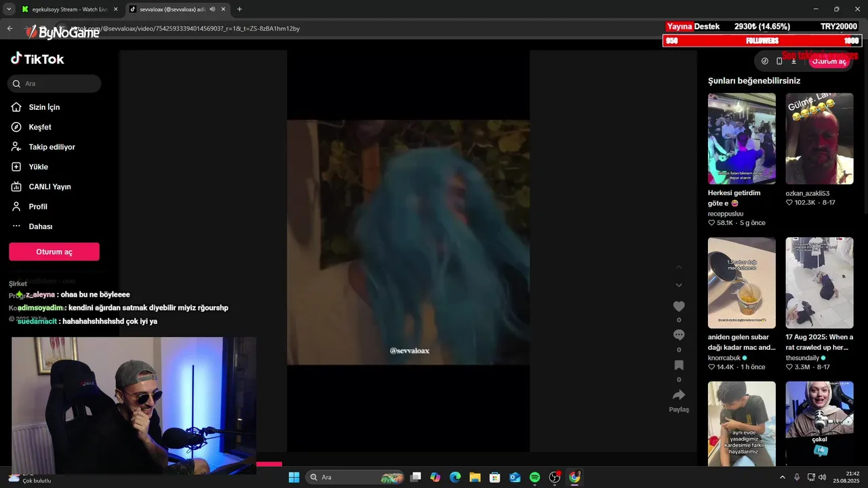The image size is (868, 488).
Task: Launch Copilot from the taskbar
Action: [435, 477]
